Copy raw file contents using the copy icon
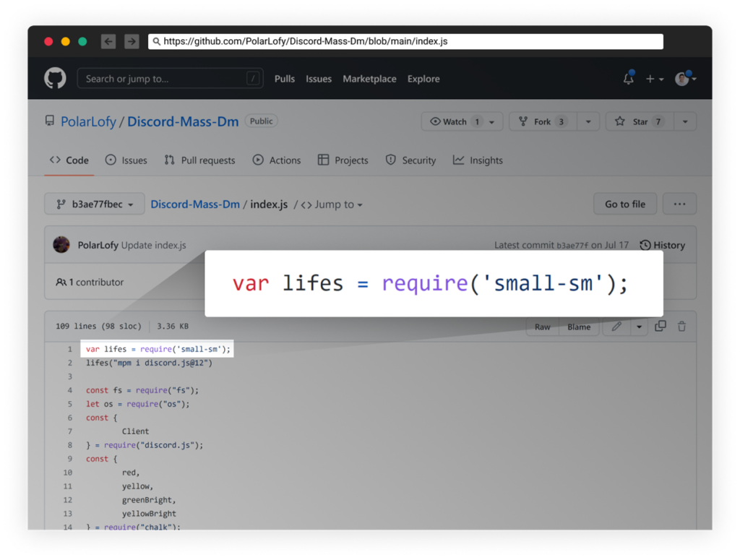The image size is (740, 560). pos(660,326)
